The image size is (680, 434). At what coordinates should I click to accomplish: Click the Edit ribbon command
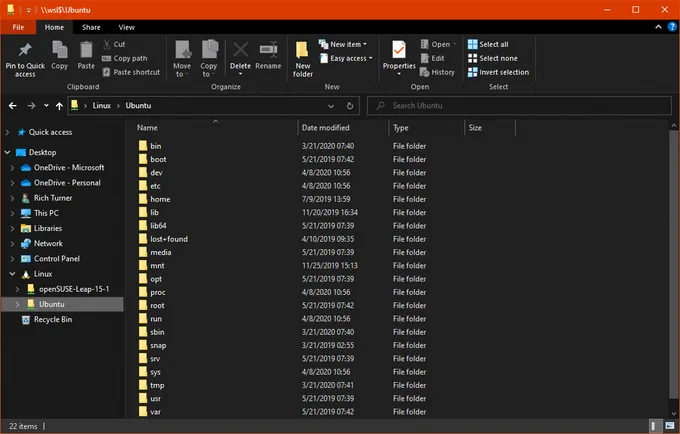point(432,58)
